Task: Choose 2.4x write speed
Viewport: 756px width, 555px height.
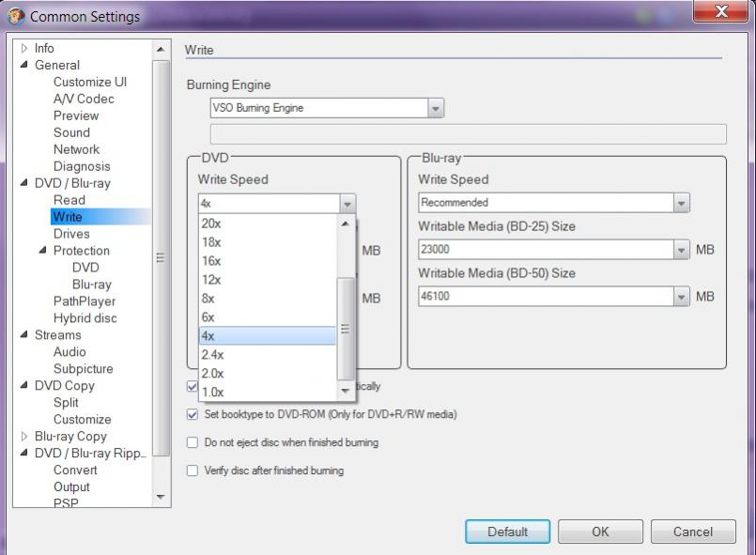Action: tap(267, 355)
